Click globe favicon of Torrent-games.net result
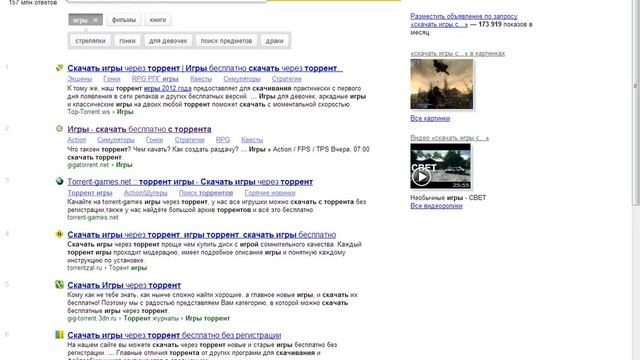This screenshot has width=640, height=360. point(60,181)
